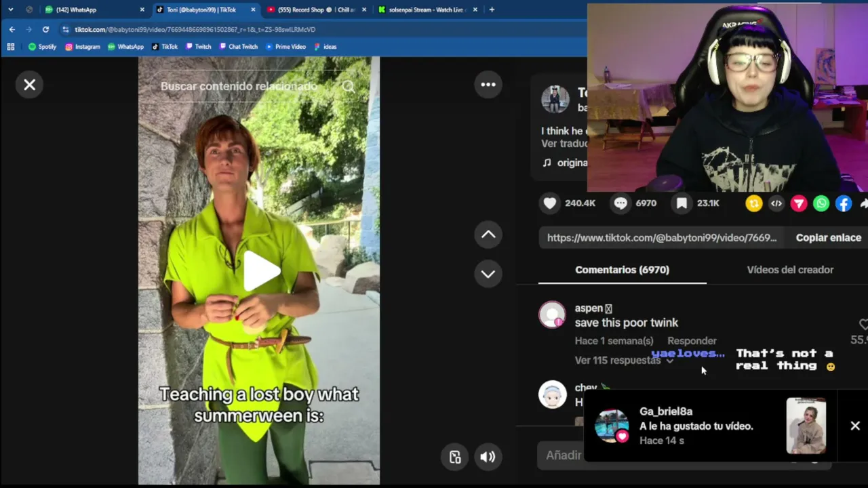Navigate back in the browser
The width and height of the screenshot is (868, 488).
pyautogui.click(x=12, y=29)
